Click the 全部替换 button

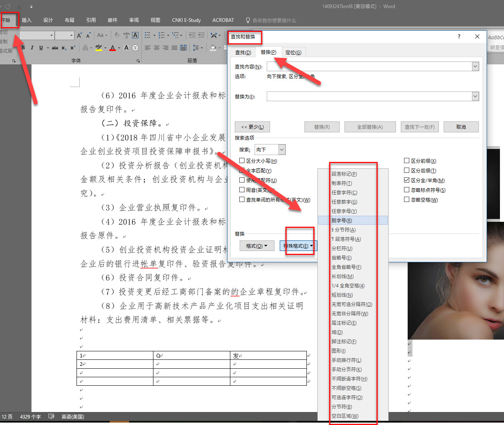370,127
